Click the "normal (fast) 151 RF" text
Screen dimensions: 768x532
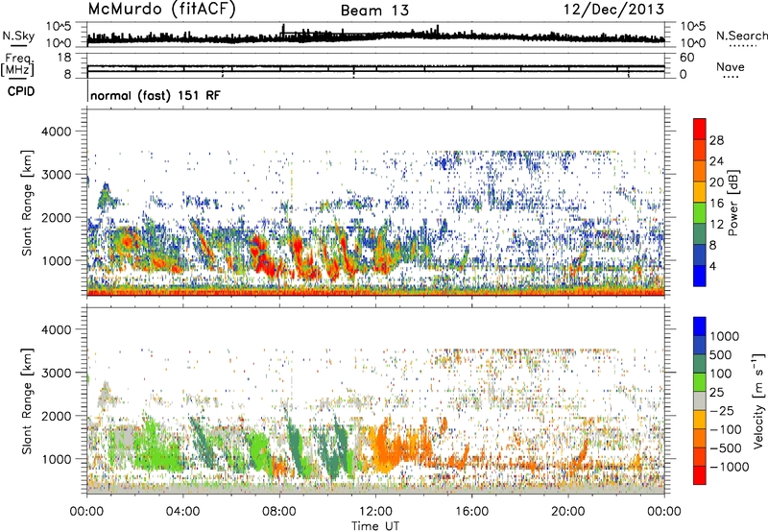click(x=156, y=95)
